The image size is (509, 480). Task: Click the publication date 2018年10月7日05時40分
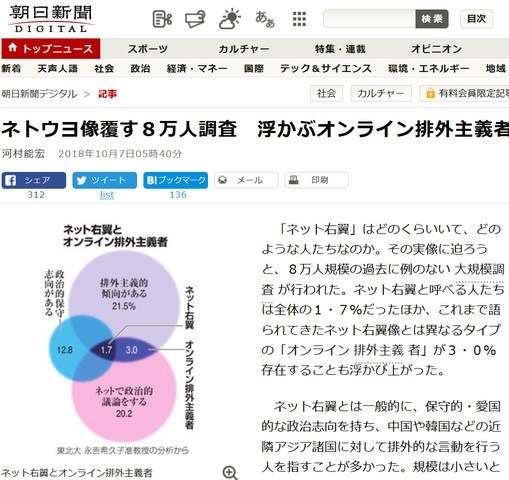pos(120,154)
